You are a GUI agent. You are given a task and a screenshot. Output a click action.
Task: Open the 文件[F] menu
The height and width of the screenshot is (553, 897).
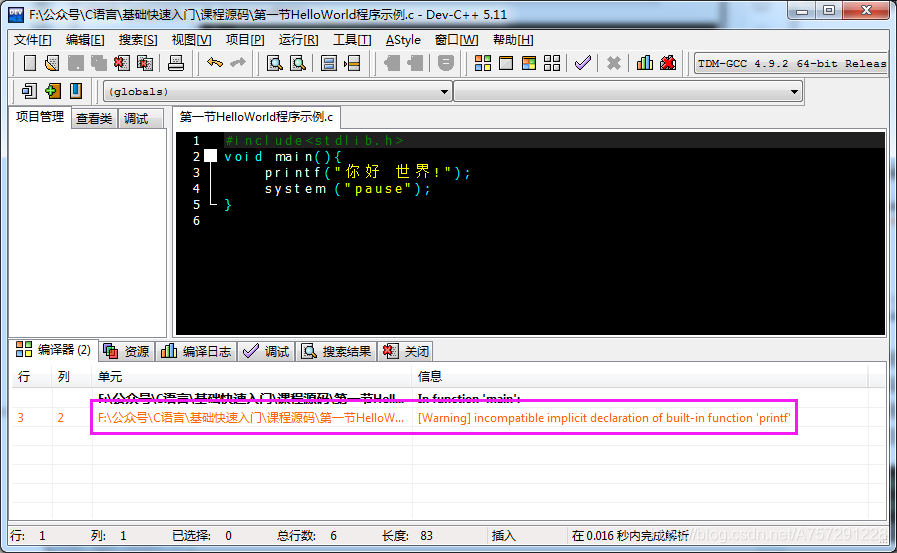point(32,40)
